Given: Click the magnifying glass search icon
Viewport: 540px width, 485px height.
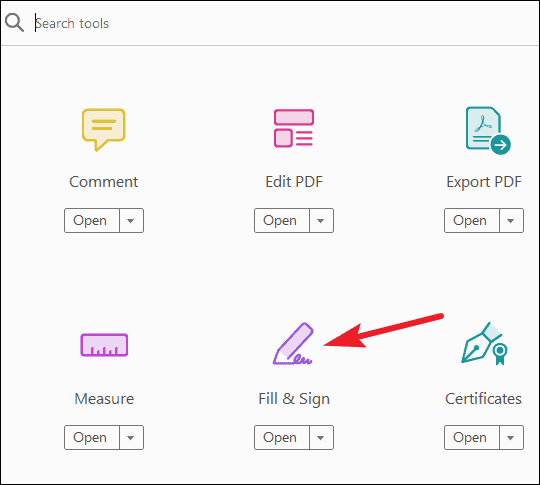Looking at the screenshot, I should pyautogui.click(x=14, y=23).
